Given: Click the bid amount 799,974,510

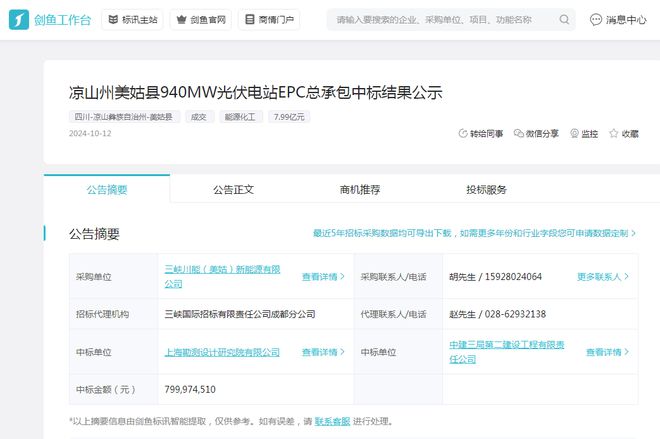Looking at the screenshot, I should tap(190, 389).
